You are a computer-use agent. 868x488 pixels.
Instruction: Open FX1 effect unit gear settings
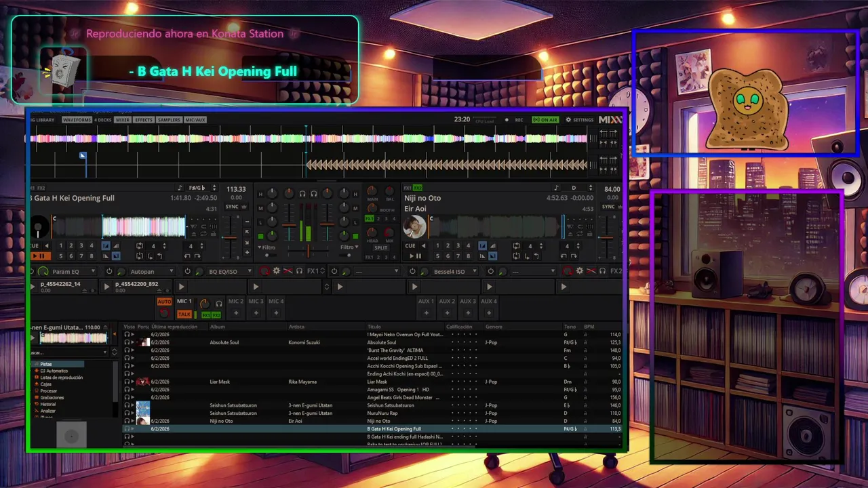tap(276, 271)
